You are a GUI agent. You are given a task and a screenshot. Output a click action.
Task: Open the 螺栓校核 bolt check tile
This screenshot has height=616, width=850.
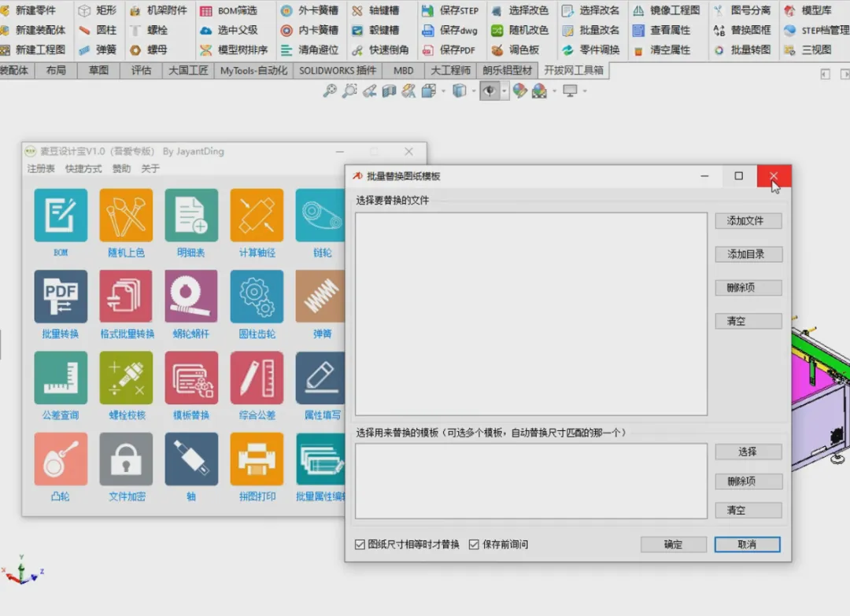tap(126, 378)
